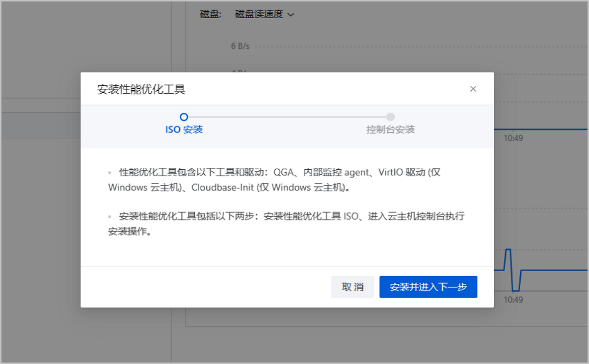Screen dimensions: 589x364
Task: Click the upper chart's 10:49 time label
Action: coord(513,138)
